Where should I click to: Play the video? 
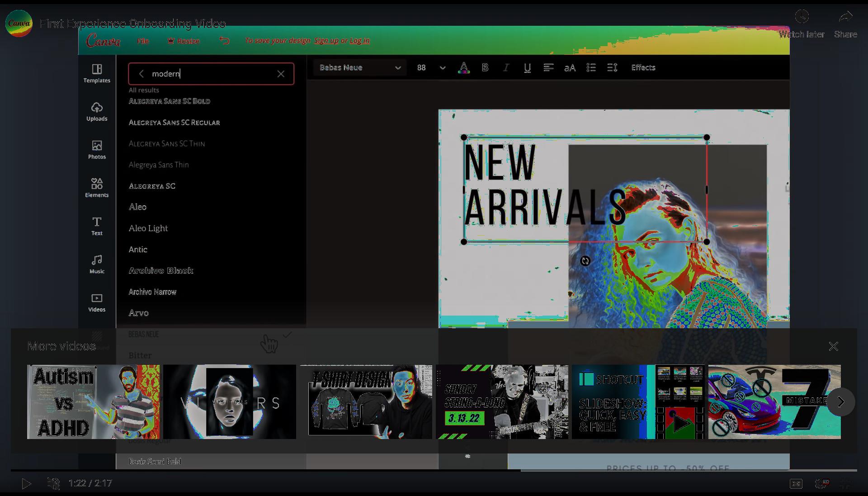tap(27, 483)
